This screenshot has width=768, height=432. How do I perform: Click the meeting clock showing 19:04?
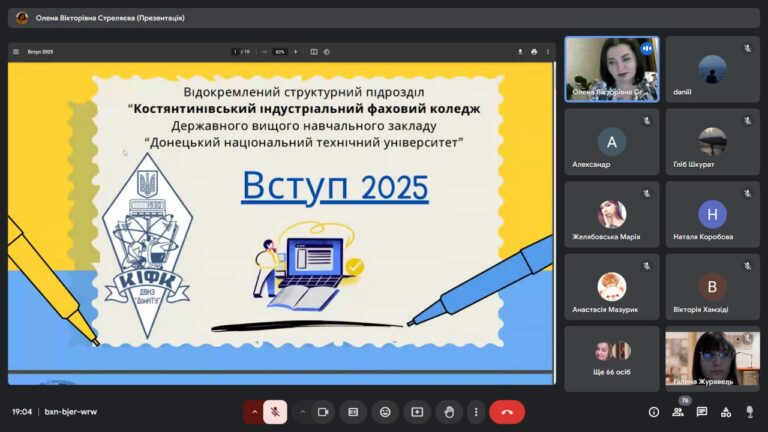[22, 412]
